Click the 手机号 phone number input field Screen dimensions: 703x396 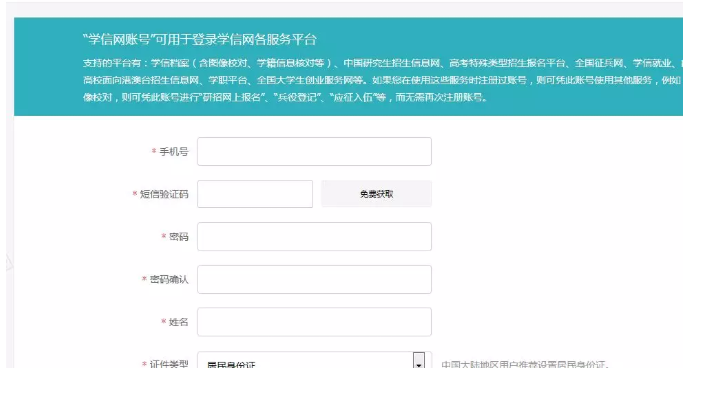coord(314,152)
